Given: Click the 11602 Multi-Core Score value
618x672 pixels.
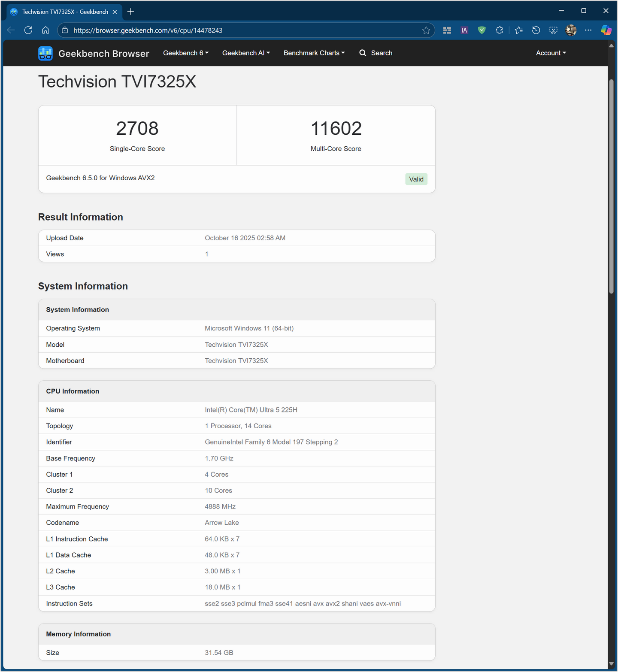Looking at the screenshot, I should click(x=336, y=128).
